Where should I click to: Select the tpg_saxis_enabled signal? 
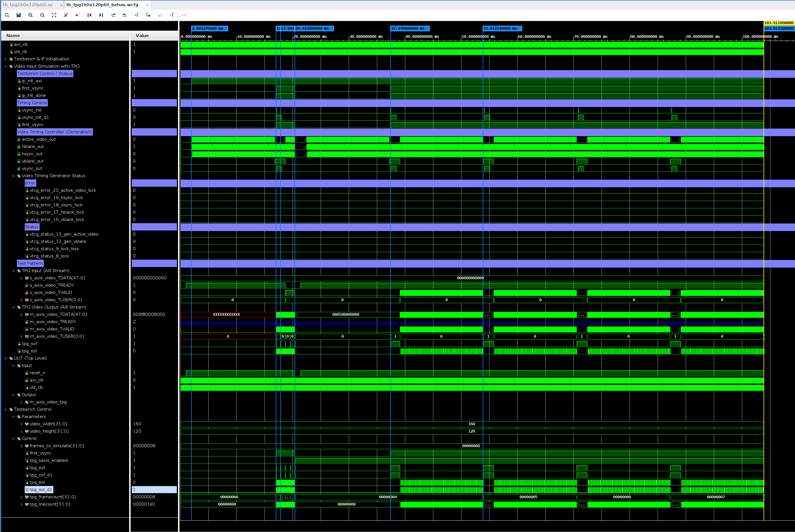click(49, 460)
